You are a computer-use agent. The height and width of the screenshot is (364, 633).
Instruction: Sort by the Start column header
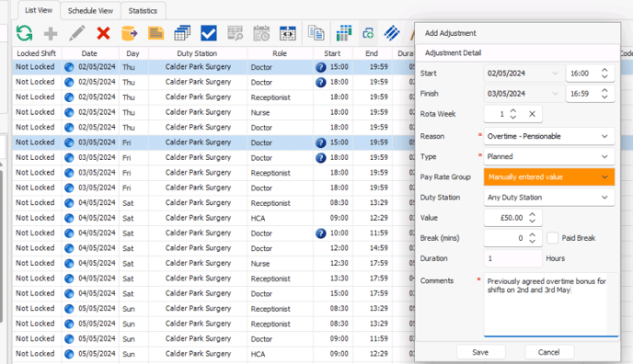click(x=332, y=53)
